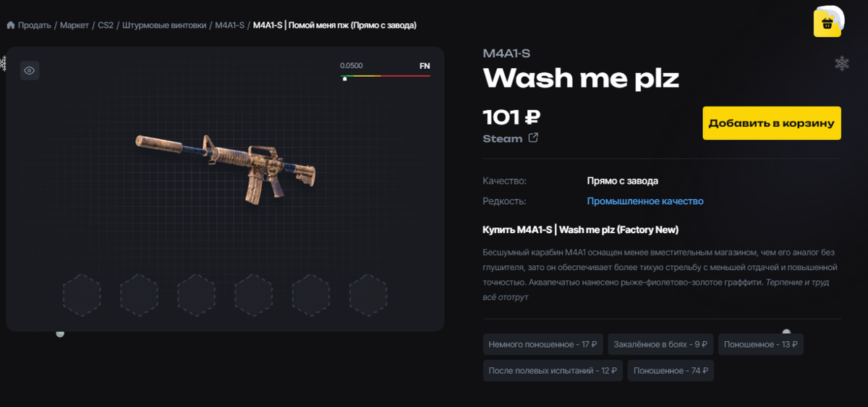The width and height of the screenshot is (868, 407).
Task: Click the FN wear label
Action: (425, 66)
